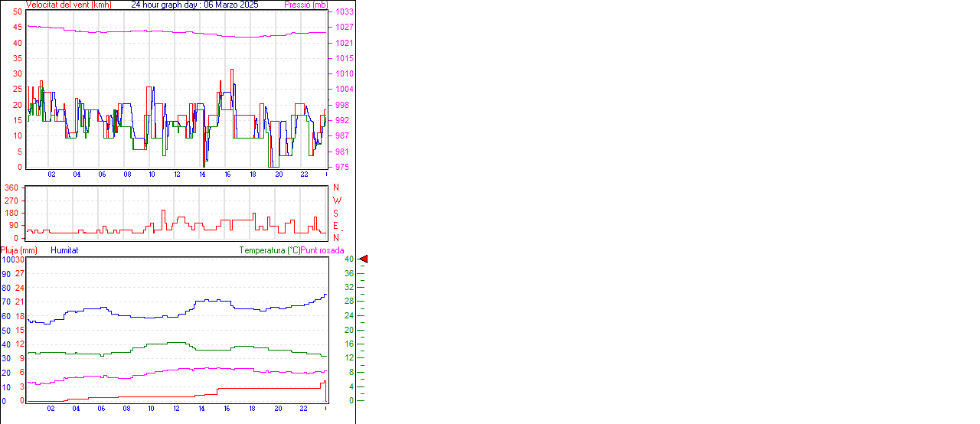The height and width of the screenshot is (424, 980).
Task: Click the 02 hour tick under the bottom chart
Action: pos(51,409)
